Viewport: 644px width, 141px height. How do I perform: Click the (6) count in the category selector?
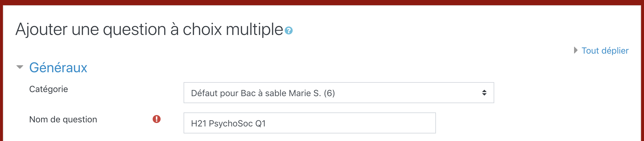(329, 93)
